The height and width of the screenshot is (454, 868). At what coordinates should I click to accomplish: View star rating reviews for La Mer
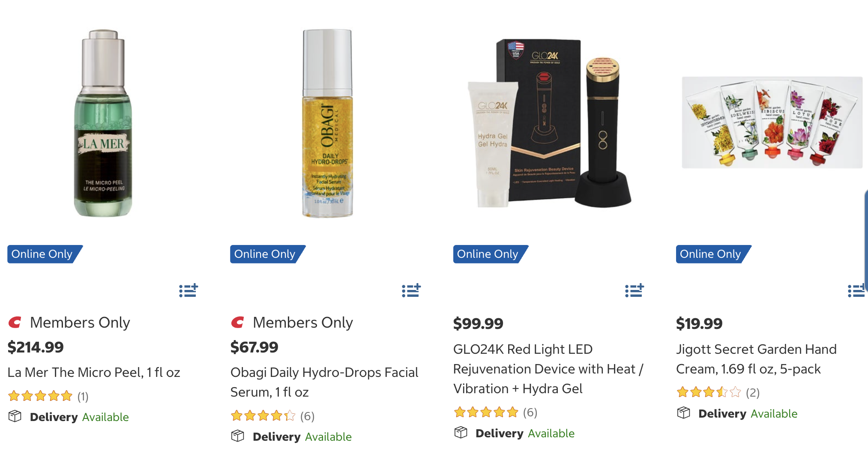coord(48,396)
